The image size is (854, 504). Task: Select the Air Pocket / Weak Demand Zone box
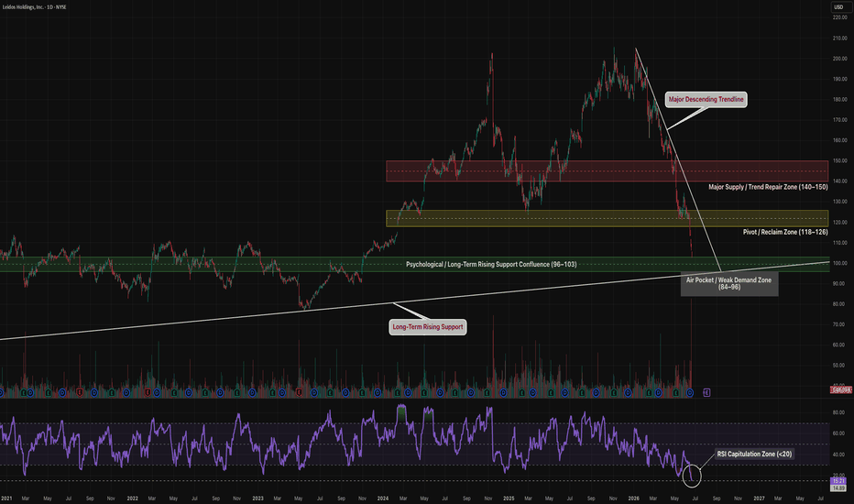tap(729, 283)
